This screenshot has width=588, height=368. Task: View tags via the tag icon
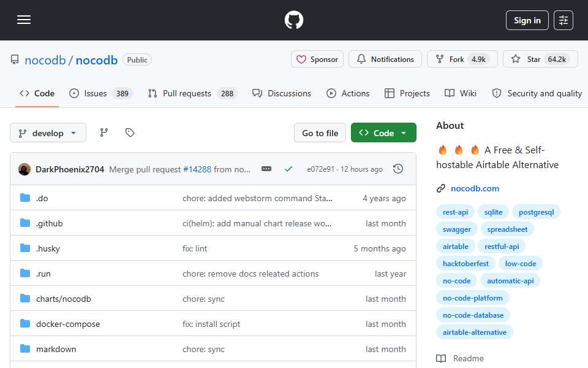(x=130, y=132)
